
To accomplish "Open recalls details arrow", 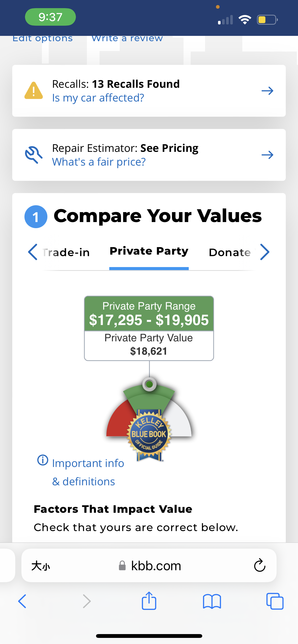I will [x=267, y=91].
